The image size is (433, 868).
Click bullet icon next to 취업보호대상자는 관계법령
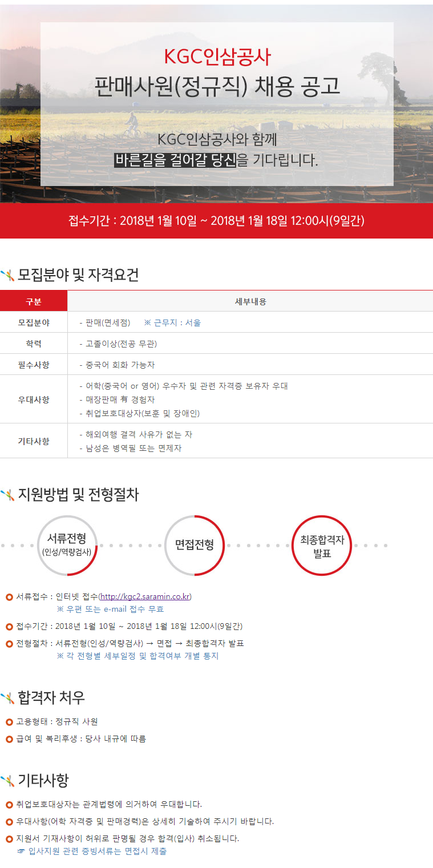point(9,805)
